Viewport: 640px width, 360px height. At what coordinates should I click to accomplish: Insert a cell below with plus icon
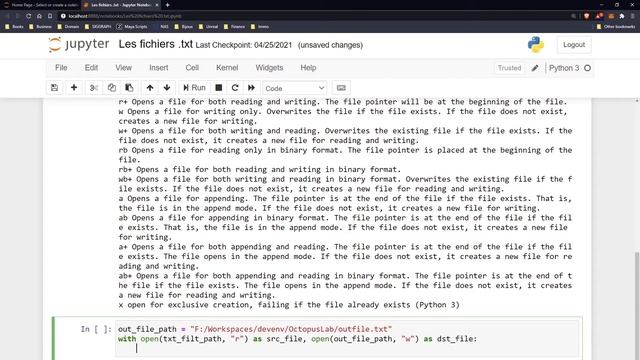point(74,88)
